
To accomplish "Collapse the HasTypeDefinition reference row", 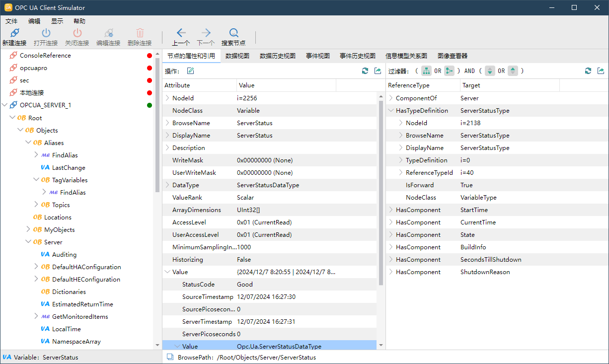I will coord(391,111).
